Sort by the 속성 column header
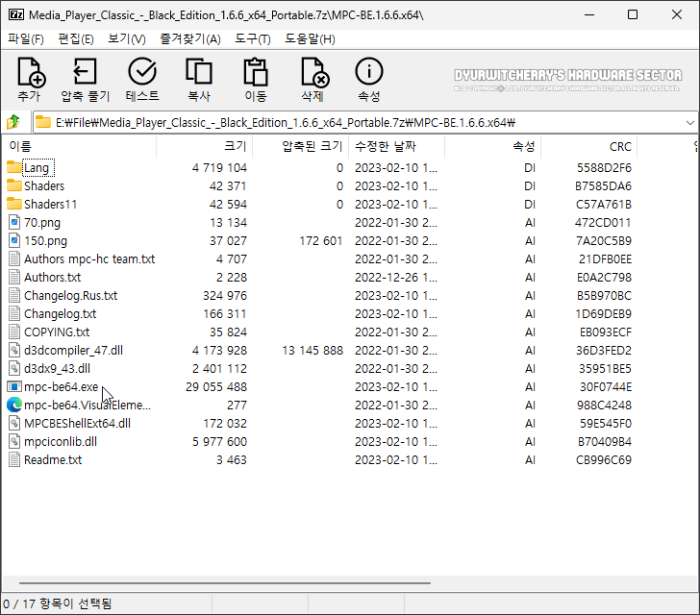The image size is (700, 615). point(493,146)
